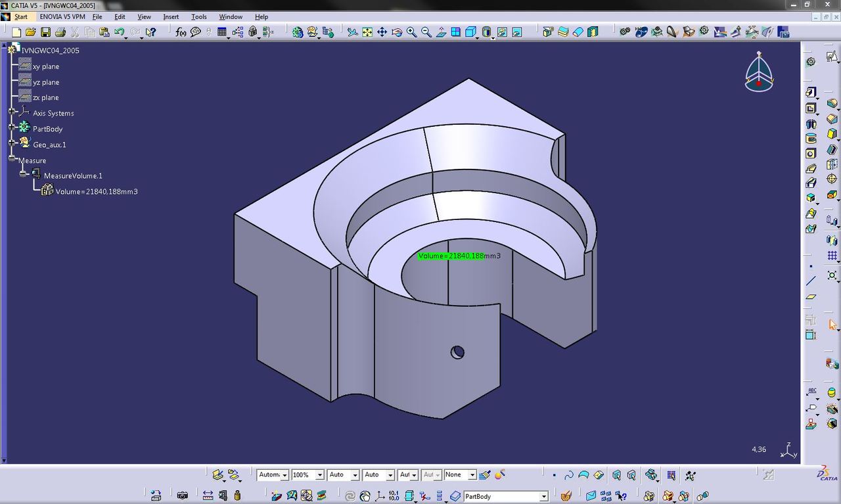Click the Capture camera icon

point(182,496)
